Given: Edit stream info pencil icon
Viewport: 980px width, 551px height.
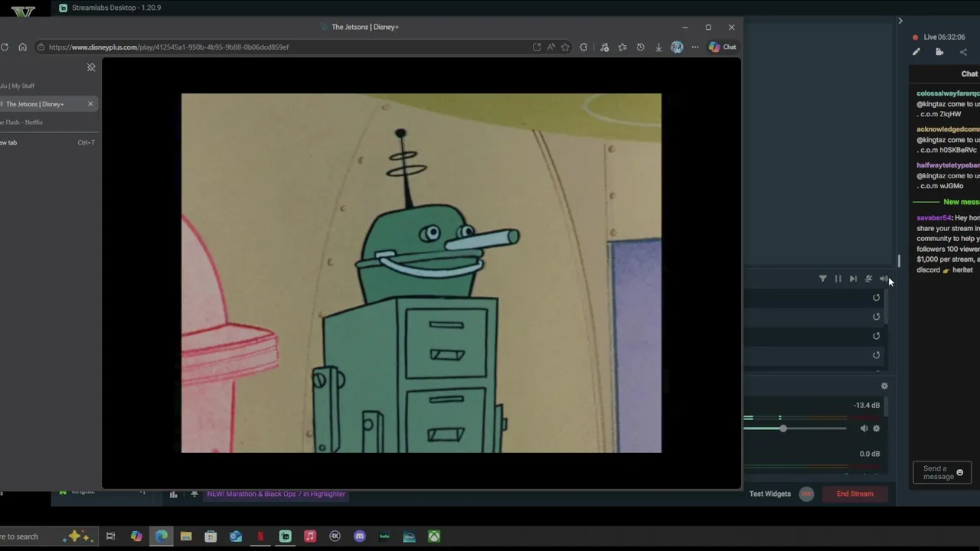Looking at the screenshot, I should [916, 52].
